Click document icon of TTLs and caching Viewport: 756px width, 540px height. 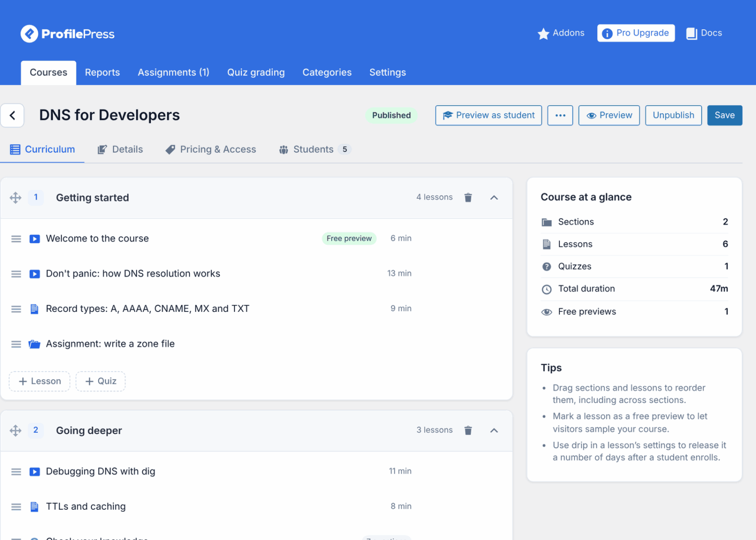pos(34,507)
